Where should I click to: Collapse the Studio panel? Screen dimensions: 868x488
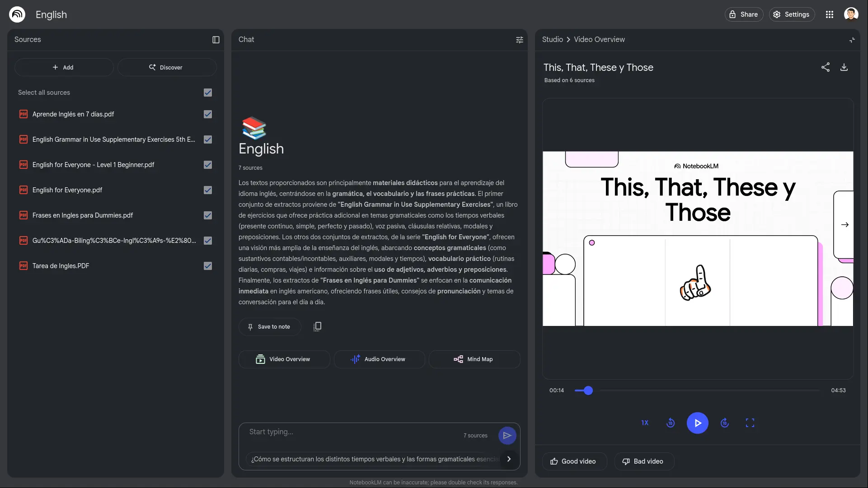point(852,40)
